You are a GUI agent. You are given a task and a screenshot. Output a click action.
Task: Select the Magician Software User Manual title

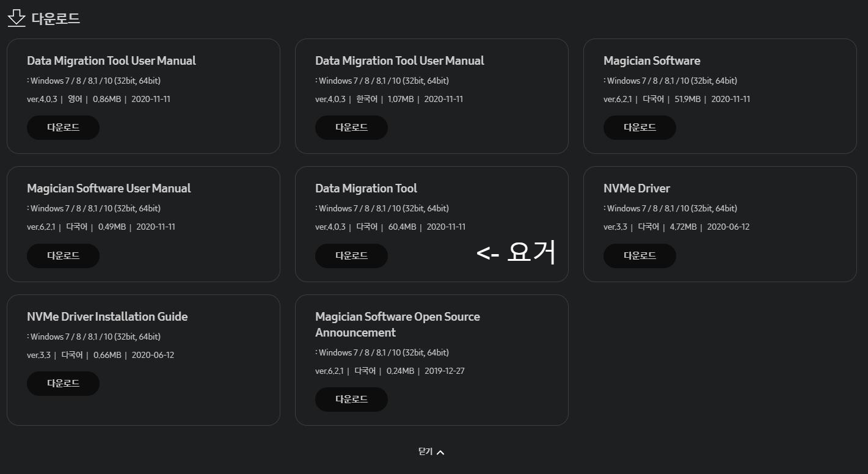tap(109, 188)
